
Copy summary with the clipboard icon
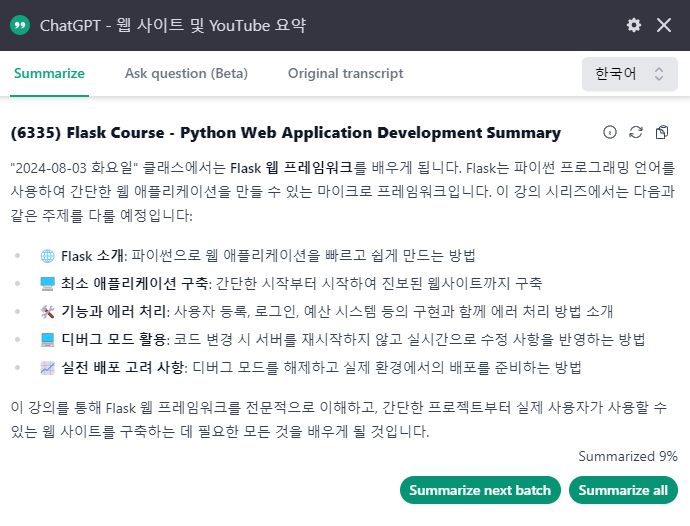[x=662, y=132]
